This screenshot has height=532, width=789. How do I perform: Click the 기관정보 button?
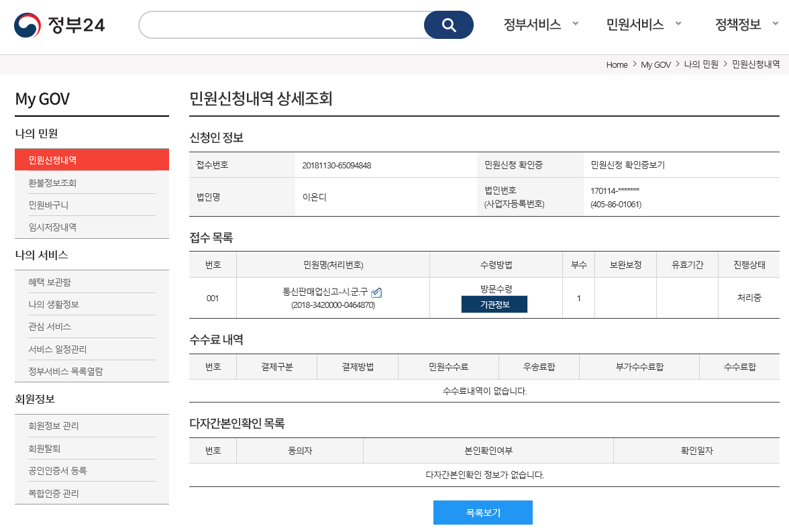click(x=494, y=305)
